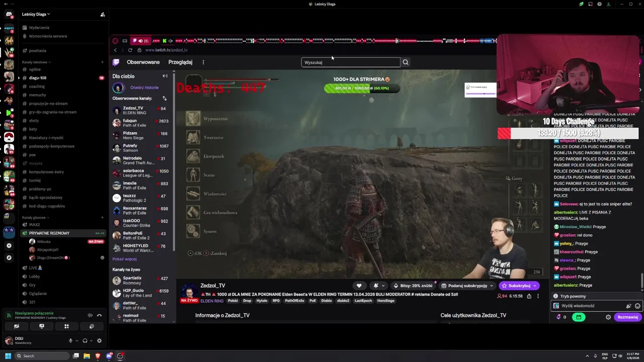Open user settings gear in Discord
The image size is (644, 362).
pos(99,341)
